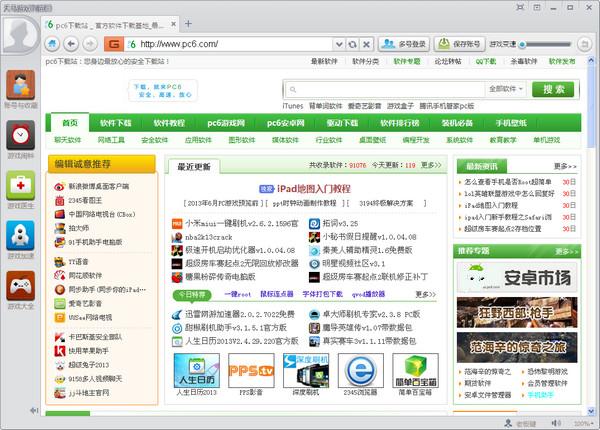Viewport: 600px width, 430px height.
Task: Open the 账号与收藏 sidebar panel
Action: (20, 89)
